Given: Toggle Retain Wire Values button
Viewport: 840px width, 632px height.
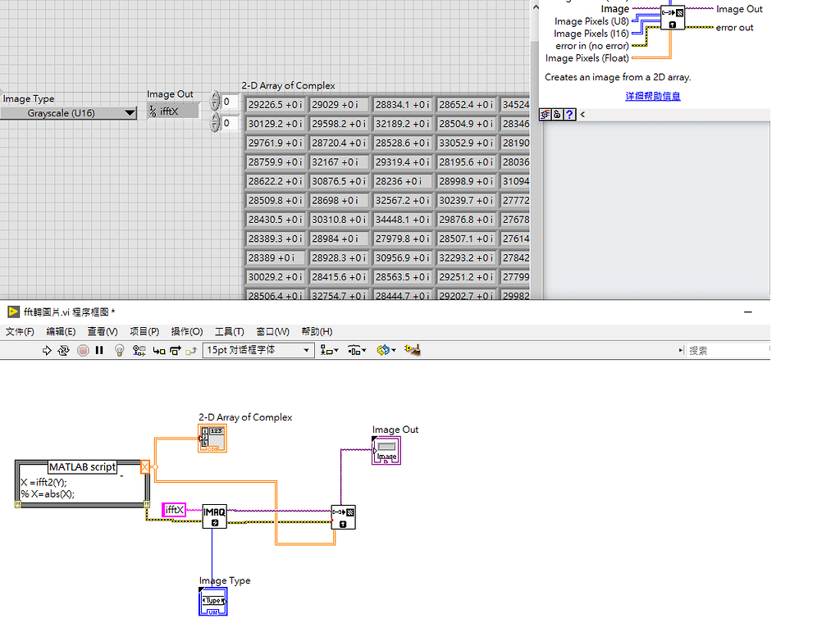Looking at the screenshot, I should tap(139, 351).
